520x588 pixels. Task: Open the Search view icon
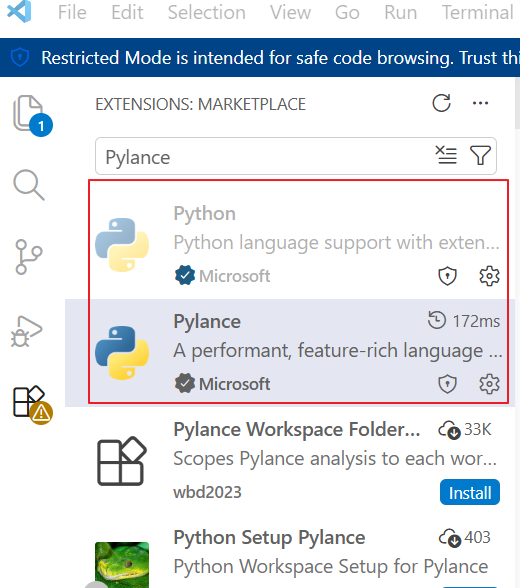(29, 185)
